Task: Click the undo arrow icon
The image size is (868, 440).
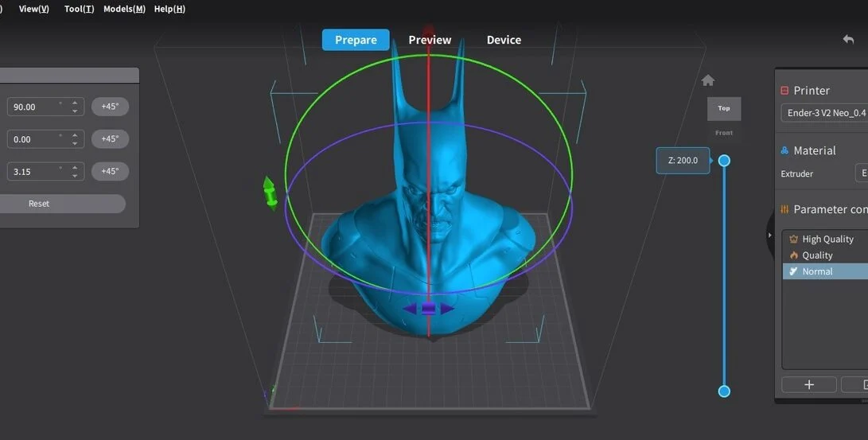Action: 848,40
